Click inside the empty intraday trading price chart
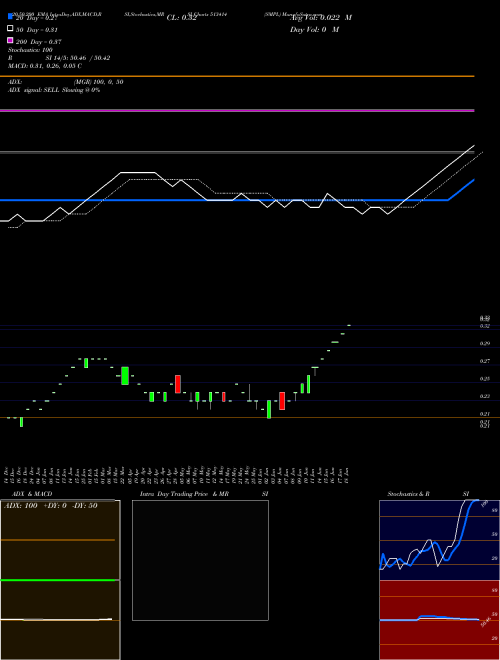Viewport: 500px width, 660px height. [200, 560]
